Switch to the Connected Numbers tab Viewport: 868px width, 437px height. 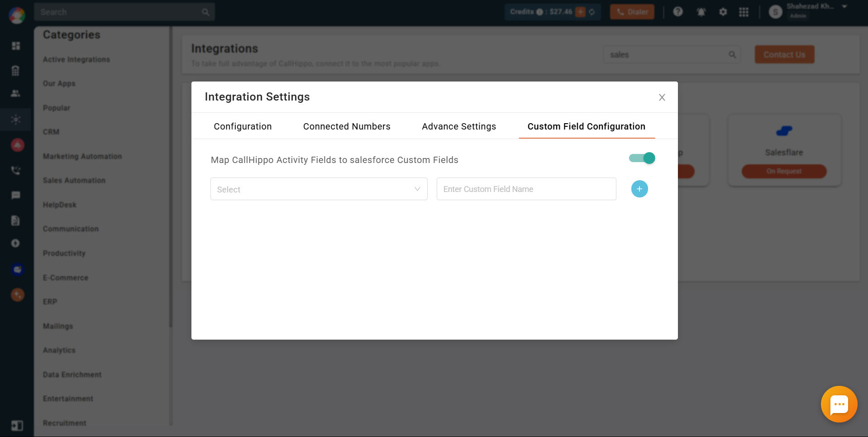(347, 126)
